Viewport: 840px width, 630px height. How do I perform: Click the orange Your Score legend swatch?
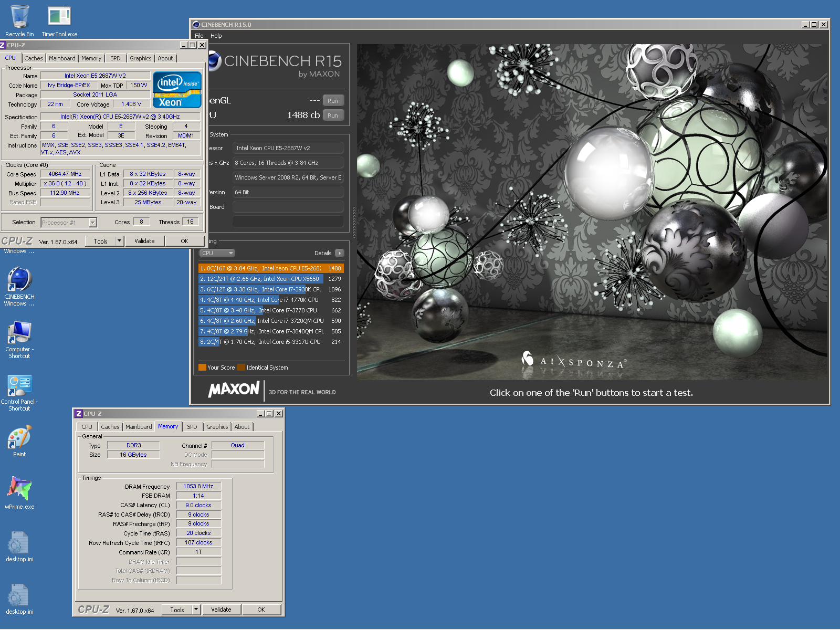coord(202,367)
